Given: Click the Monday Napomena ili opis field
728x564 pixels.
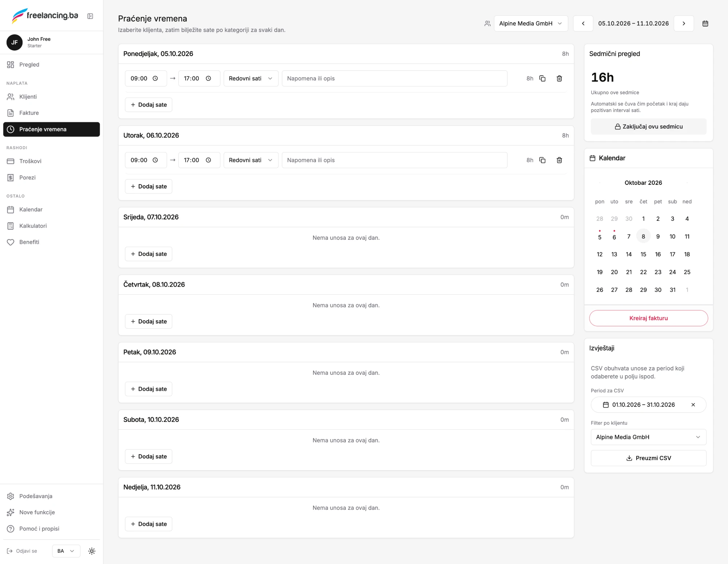Looking at the screenshot, I should click(395, 79).
